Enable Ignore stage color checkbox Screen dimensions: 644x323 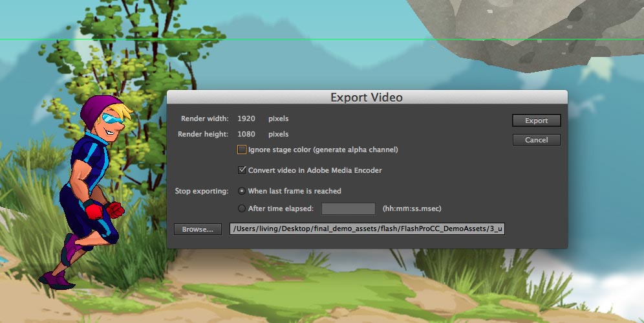(x=242, y=150)
